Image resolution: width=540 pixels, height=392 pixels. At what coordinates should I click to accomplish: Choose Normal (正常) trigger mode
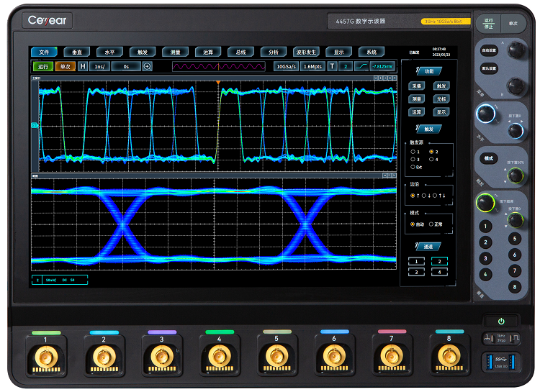pyautogui.click(x=432, y=224)
